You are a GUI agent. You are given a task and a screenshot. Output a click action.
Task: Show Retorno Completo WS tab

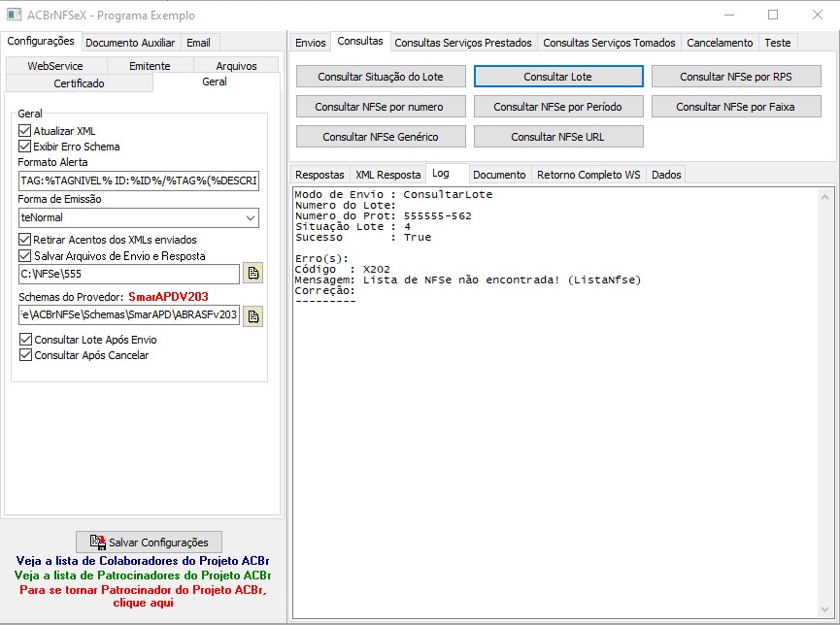point(588,175)
